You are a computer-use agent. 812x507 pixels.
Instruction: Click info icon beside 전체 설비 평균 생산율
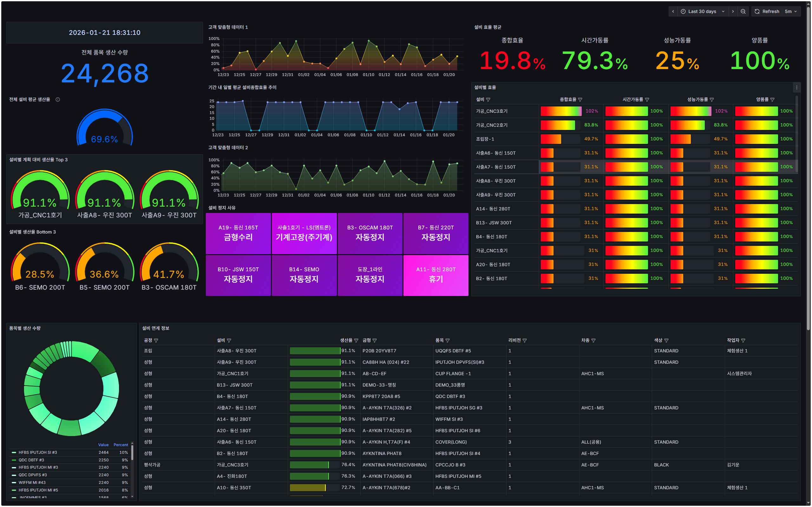[58, 99]
